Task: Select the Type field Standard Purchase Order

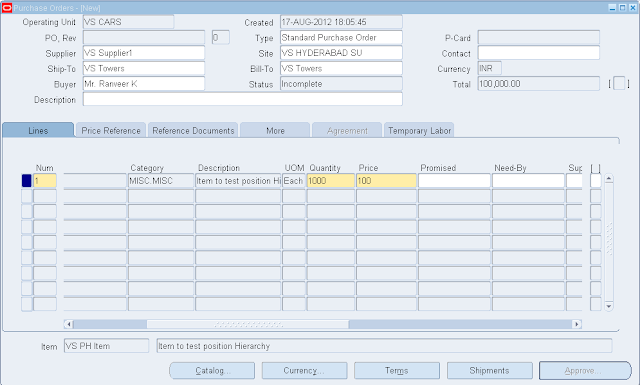Action: 341,38
